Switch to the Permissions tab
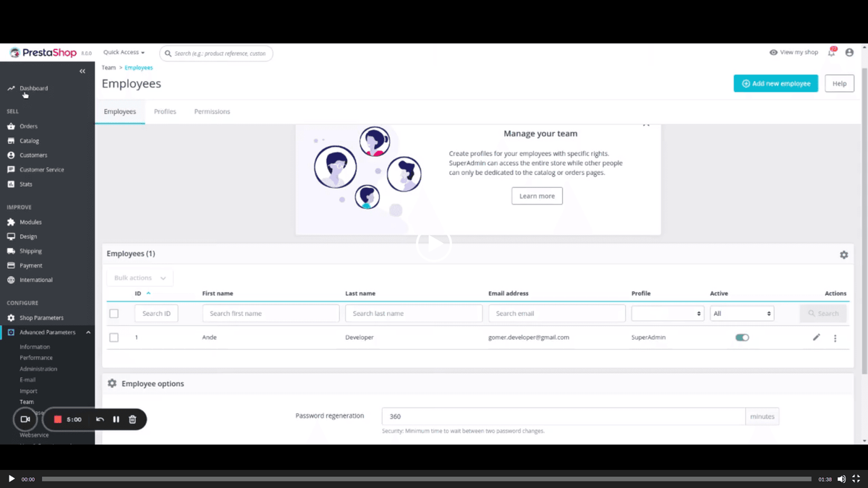The image size is (868, 488). [211, 111]
